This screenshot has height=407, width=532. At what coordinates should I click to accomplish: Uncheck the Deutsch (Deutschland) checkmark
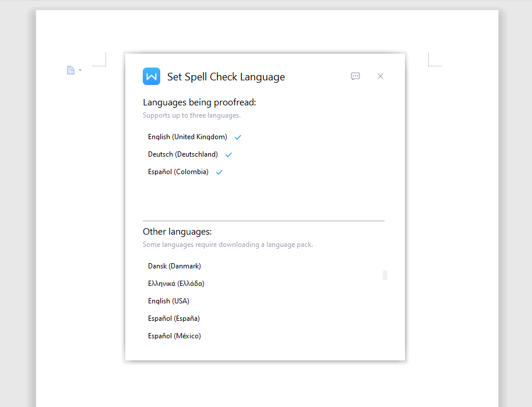[x=228, y=155]
